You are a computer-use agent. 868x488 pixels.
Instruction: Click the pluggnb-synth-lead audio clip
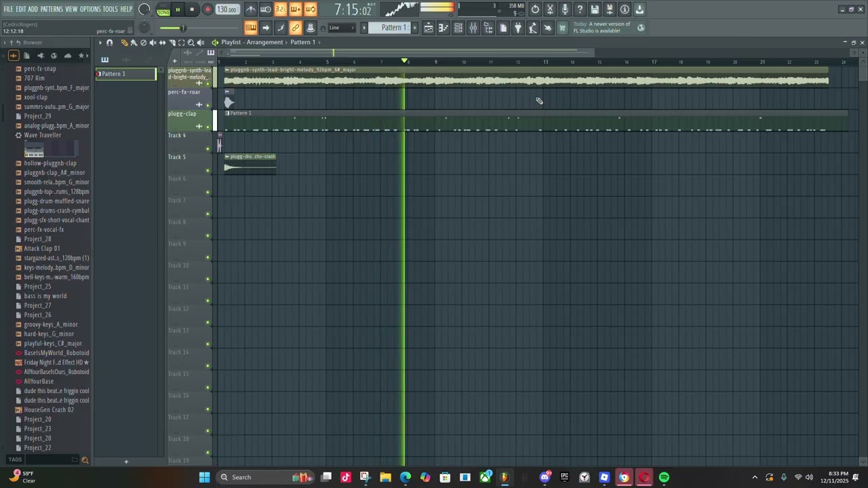526,77
